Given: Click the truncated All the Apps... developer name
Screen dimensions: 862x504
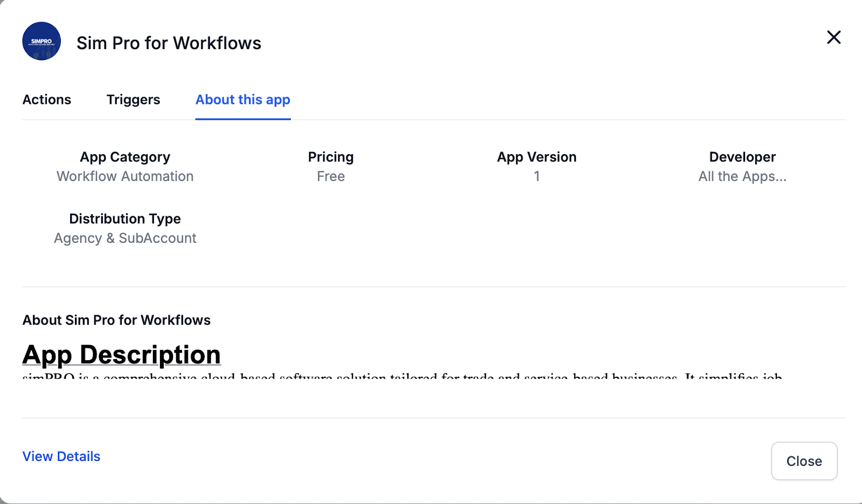Looking at the screenshot, I should [x=742, y=177].
